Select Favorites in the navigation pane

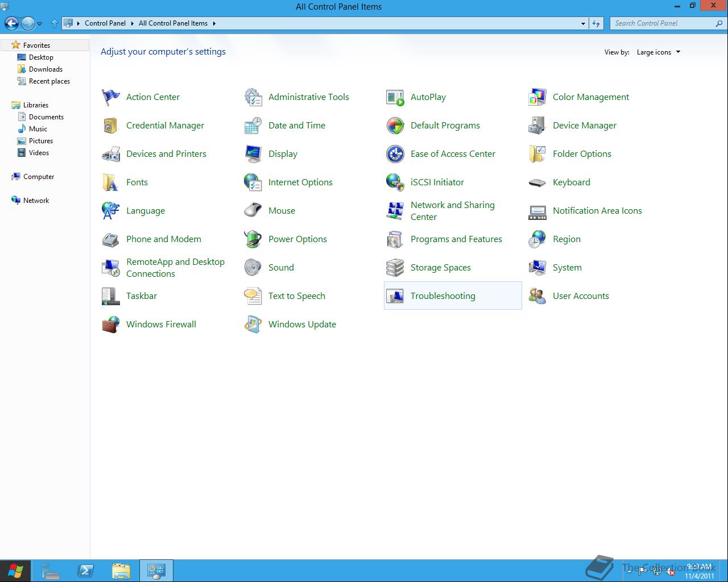[45, 45]
